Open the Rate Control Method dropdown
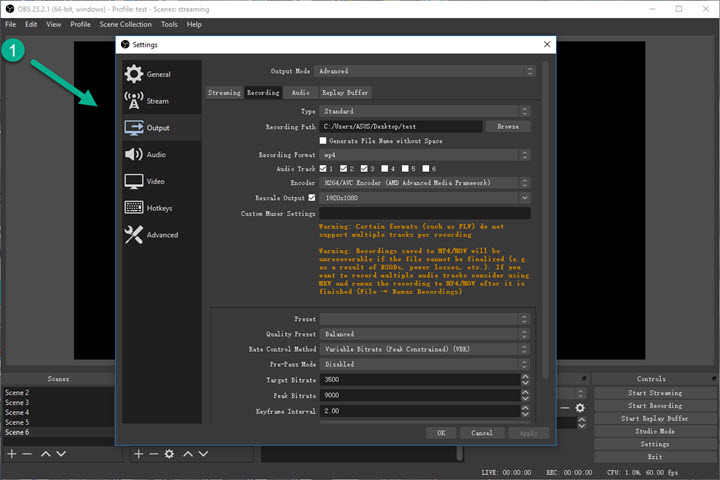 (424, 348)
